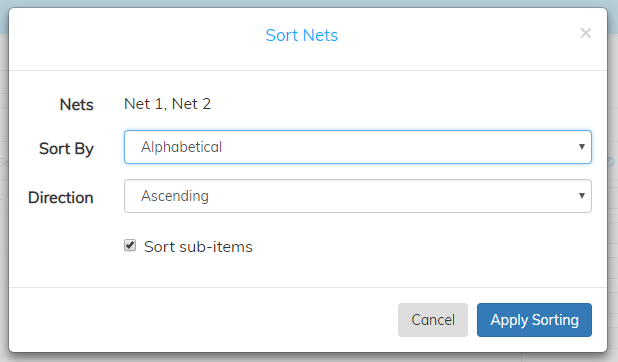618x362 pixels.
Task: Click the "Sort sub-items" label text
Action: coord(198,247)
